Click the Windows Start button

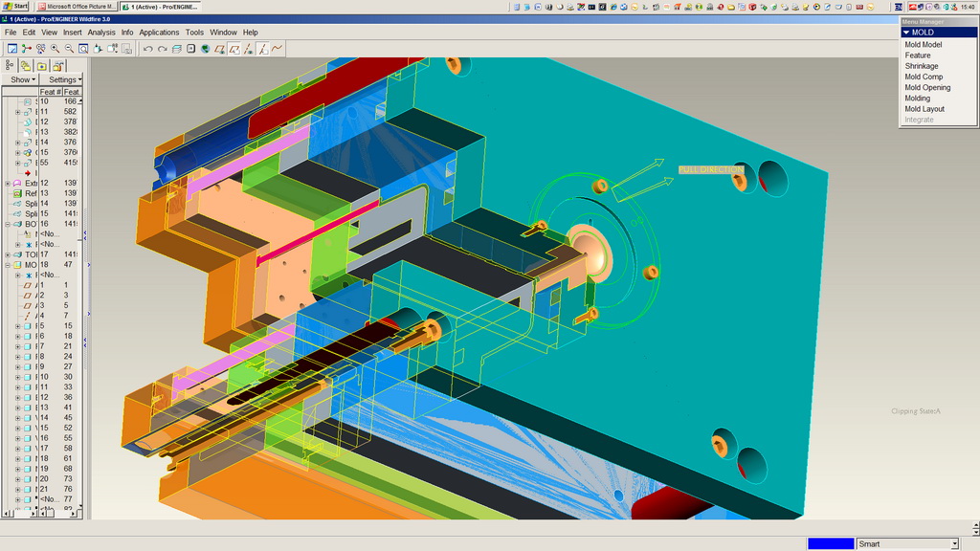[x=15, y=6]
